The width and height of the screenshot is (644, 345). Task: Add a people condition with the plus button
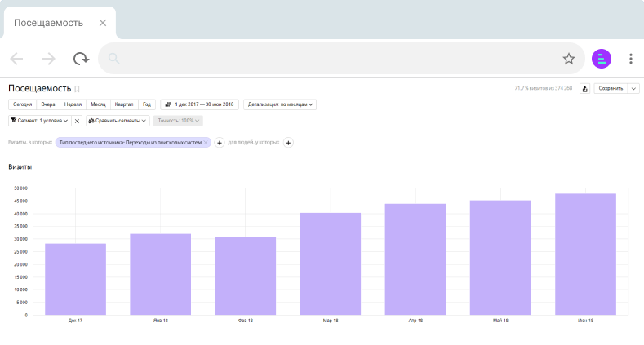pyautogui.click(x=288, y=143)
